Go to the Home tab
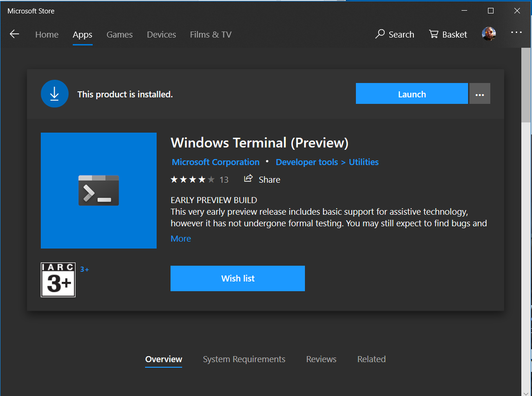The height and width of the screenshot is (396, 532). (x=47, y=34)
